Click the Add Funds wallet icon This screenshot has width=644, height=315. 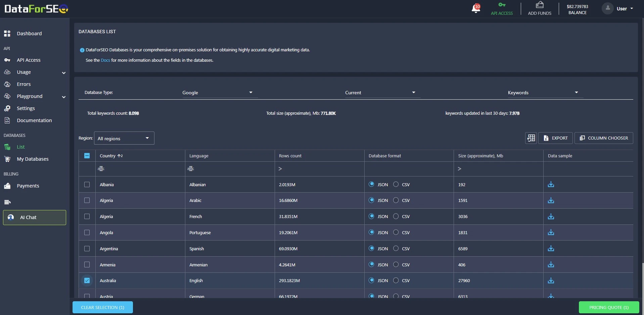coord(540,5)
